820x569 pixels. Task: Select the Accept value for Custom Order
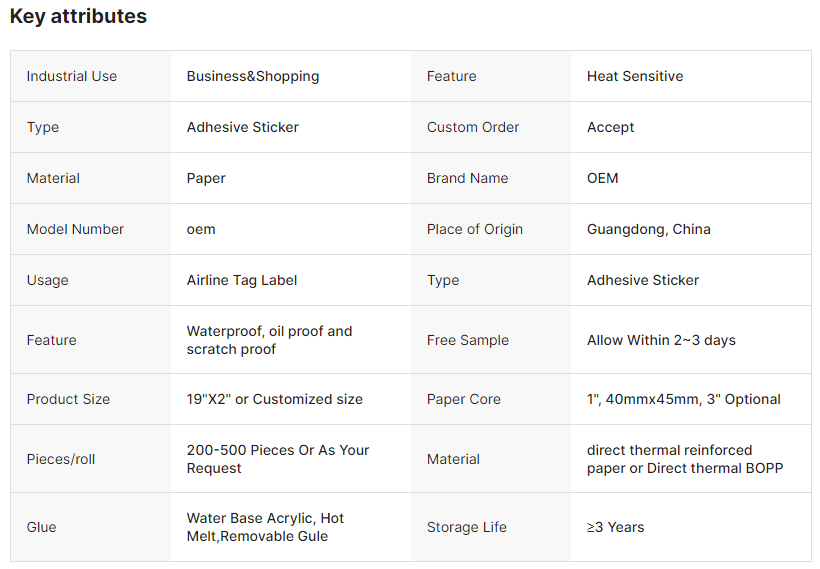pos(610,127)
